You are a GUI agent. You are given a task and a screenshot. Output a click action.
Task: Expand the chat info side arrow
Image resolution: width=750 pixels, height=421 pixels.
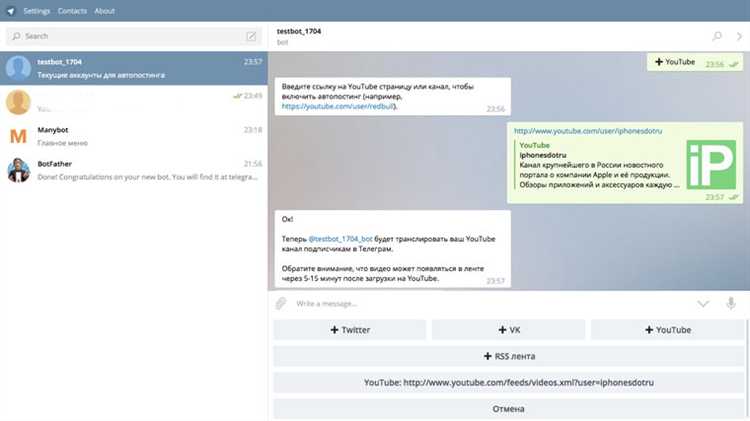[739, 36]
